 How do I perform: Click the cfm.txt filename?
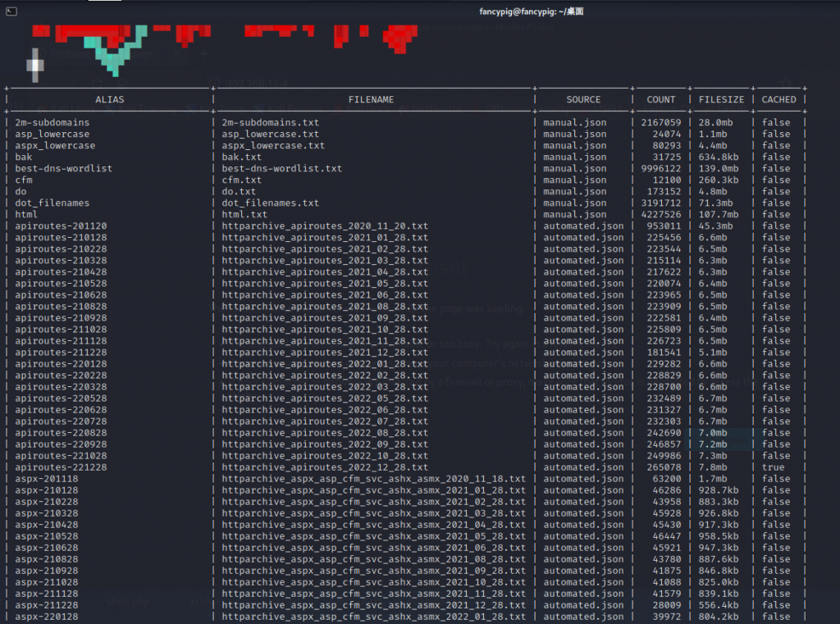[x=242, y=180]
